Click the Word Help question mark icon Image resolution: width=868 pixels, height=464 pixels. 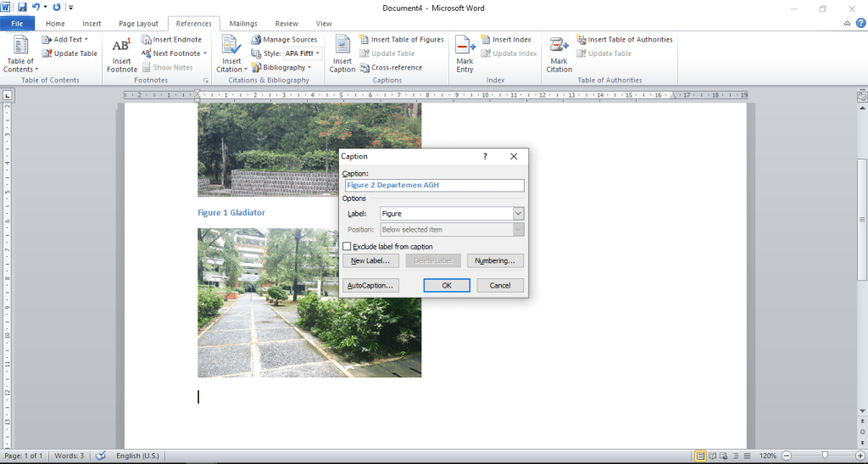coord(860,24)
